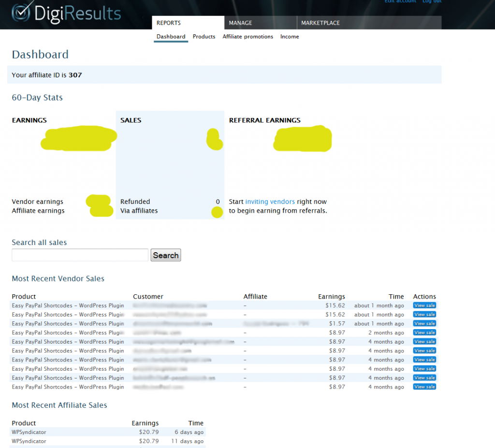Click WPSyndicator in the 11 days ago row
Screen dimensions: 495x448
click(29, 441)
